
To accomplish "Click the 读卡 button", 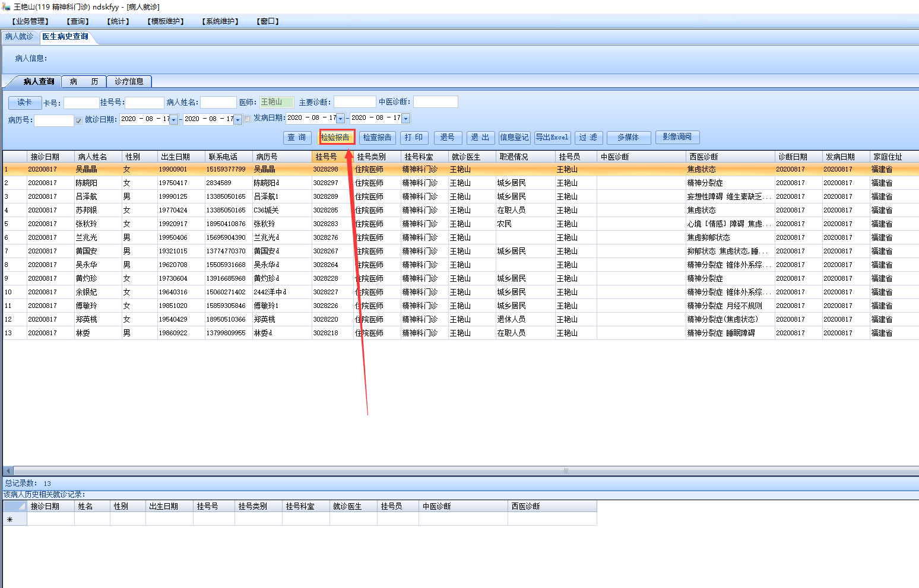I will click(x=25, y=103).
